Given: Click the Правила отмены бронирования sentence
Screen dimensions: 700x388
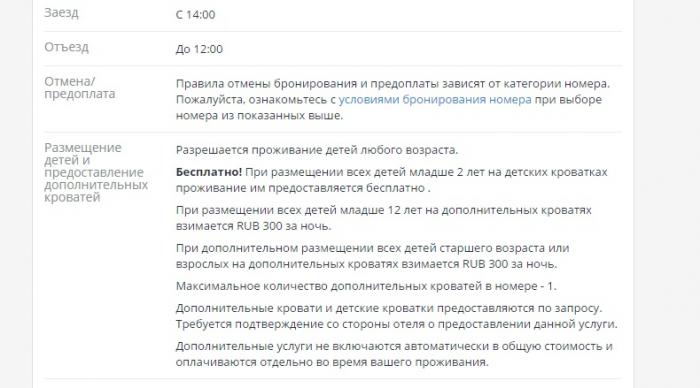Looking at the screenshot, I should point(393,84).
